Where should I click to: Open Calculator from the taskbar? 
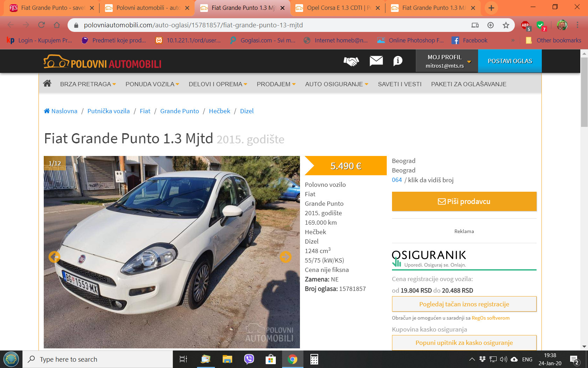(314, 359)
